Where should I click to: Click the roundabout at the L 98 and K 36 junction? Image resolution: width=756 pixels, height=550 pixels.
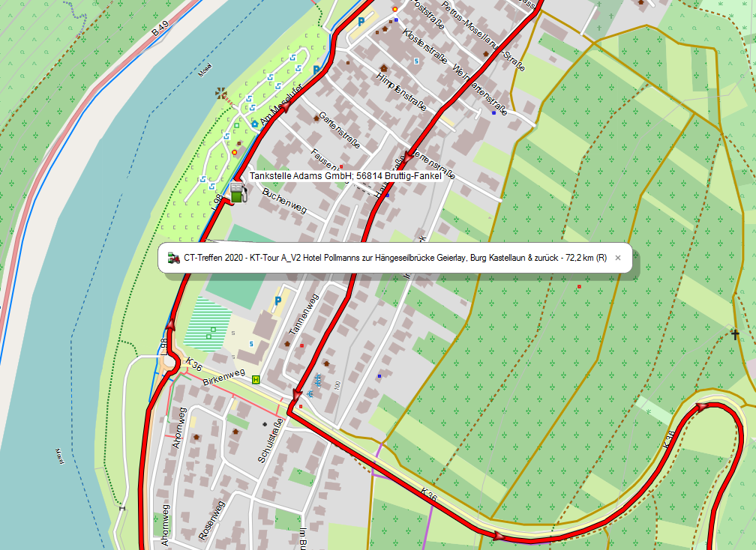(x=170, y=363)
